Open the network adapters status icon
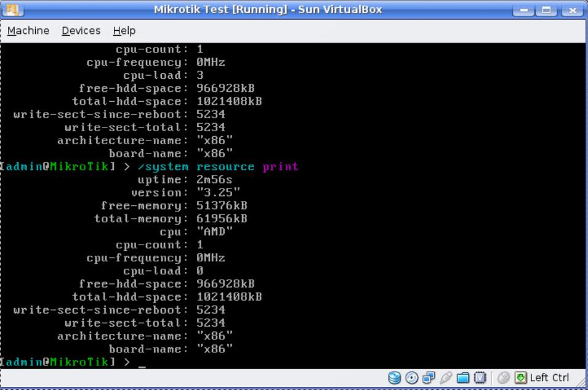The width and height of the screenshot is (588, 390). click(429, 378)
